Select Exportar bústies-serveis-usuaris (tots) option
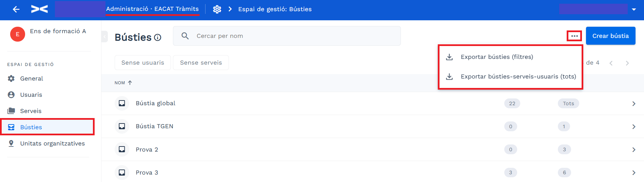644x182 pixels. point(510,76)
